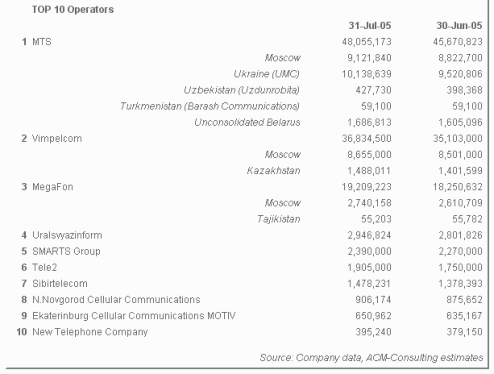This screenshot has height=374, width=494.
Task: Select the Tele2 July value 1,905,000
Action: pyautogui.click(x=369, y=267)
